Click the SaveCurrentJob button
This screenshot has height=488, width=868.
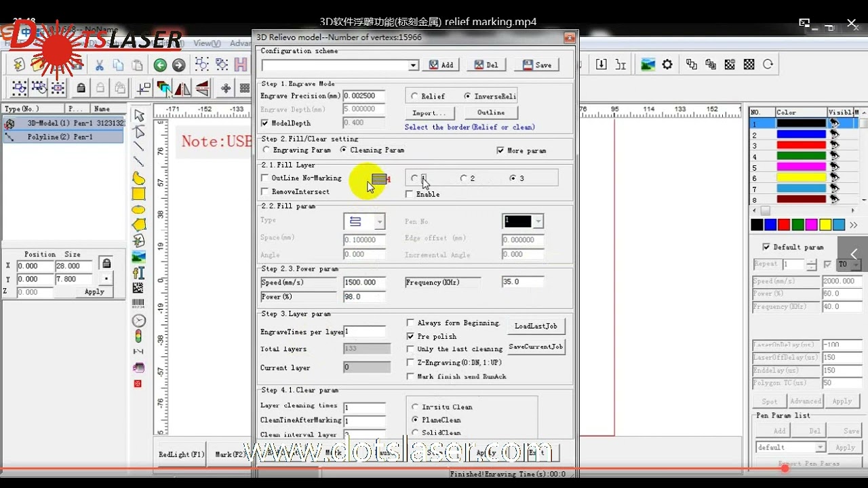[536, 346]
